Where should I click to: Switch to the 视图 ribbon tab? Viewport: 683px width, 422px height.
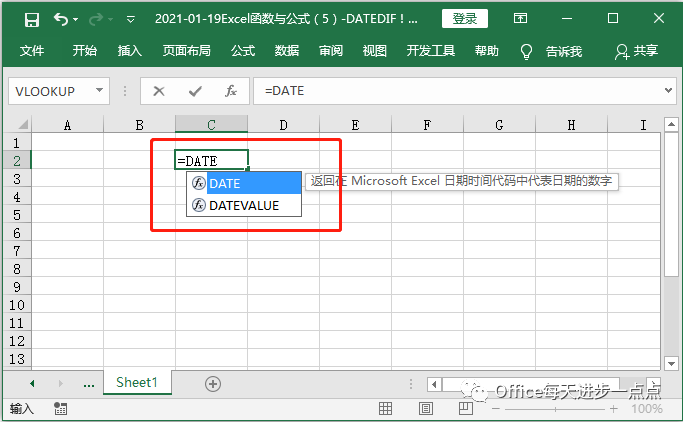[375, 51]
